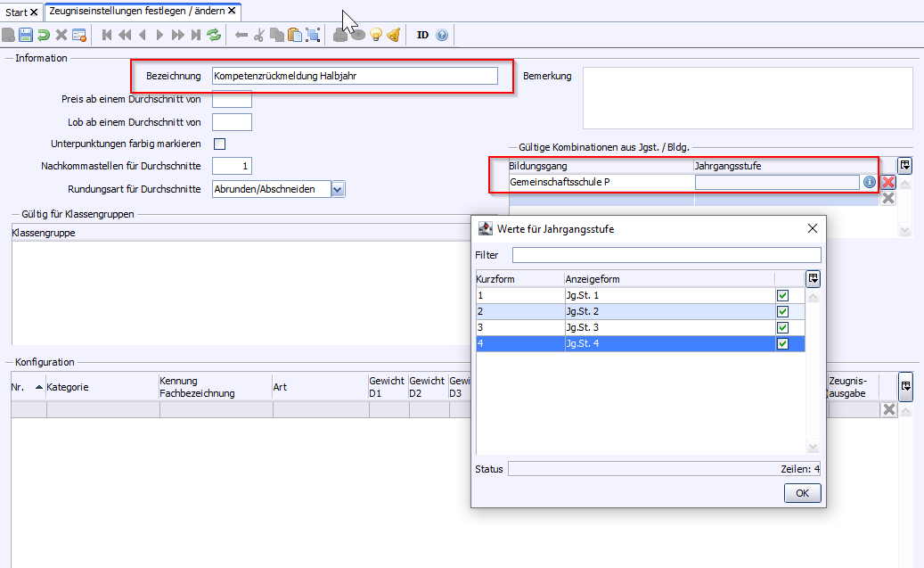
Task: Click the green undo arrow icon
Action: (44, 35)
